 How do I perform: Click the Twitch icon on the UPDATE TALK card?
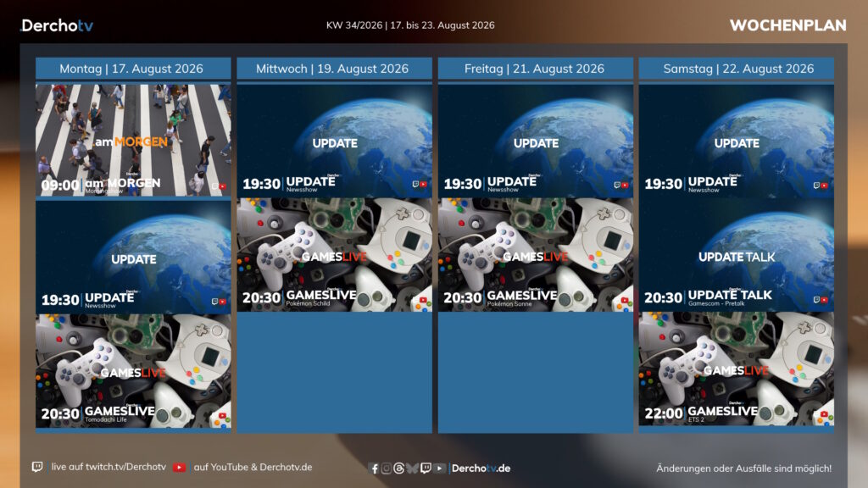816,299
